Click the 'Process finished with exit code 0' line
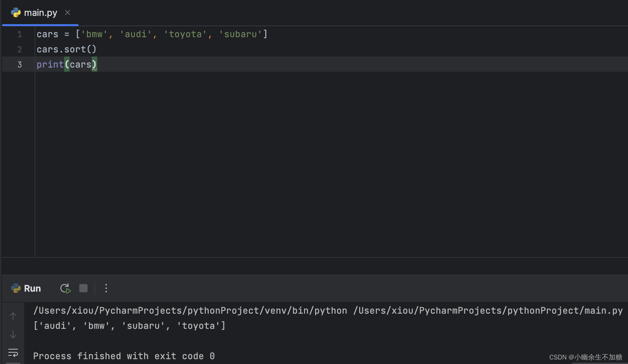 [124, 356]
